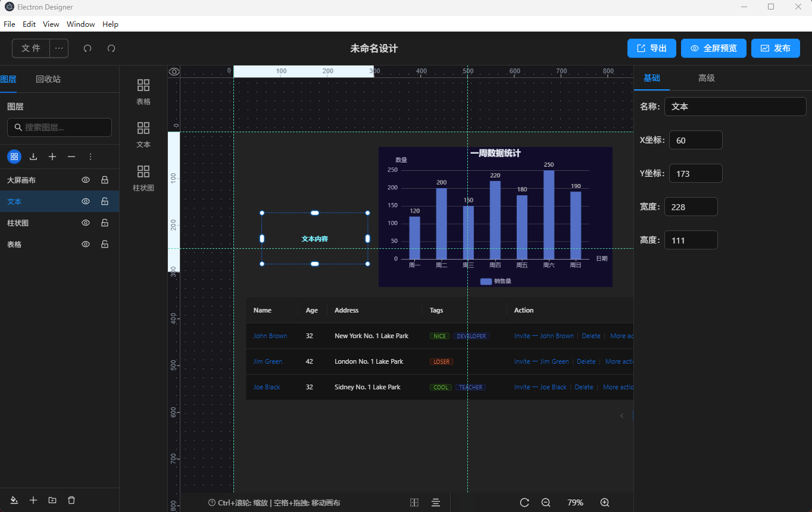Open 全屏预览 fullscreen preview

point(713,48)
